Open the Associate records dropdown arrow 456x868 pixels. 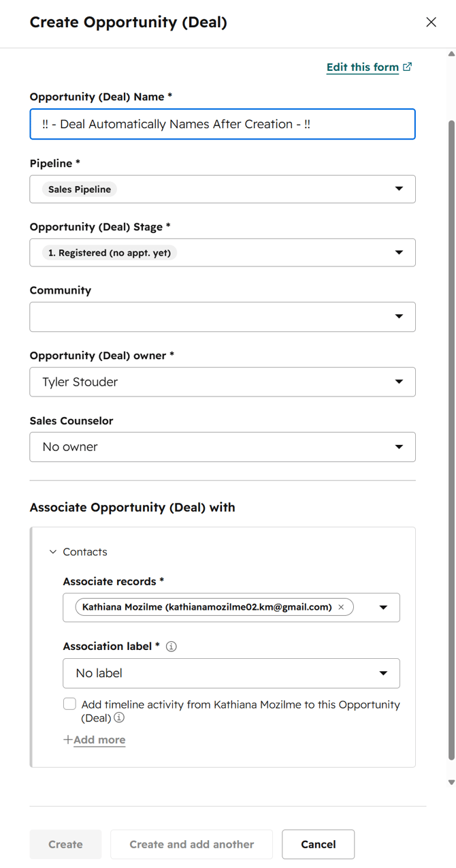[x=383, y=608]
